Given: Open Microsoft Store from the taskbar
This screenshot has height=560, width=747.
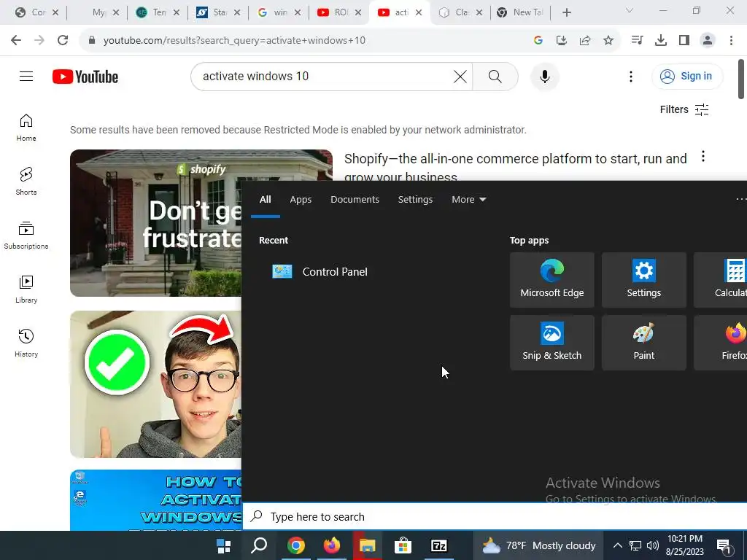Looking at the screenshot, I should click(x=403, y=545).
